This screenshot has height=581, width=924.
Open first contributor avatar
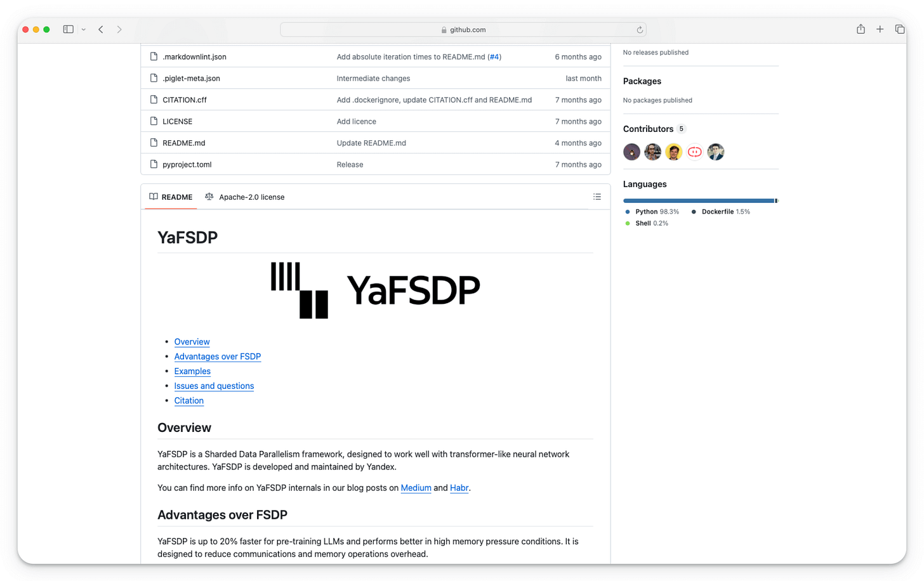pos(631,152)
